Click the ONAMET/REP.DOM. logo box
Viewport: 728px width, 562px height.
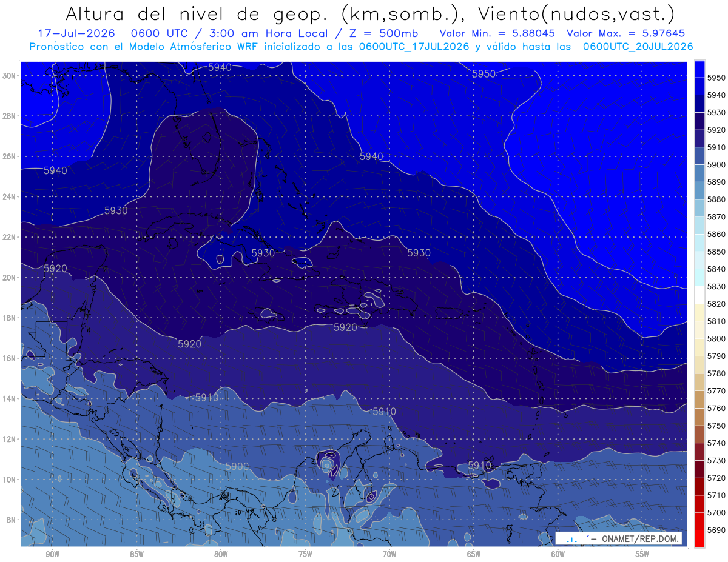coord(618,538)
